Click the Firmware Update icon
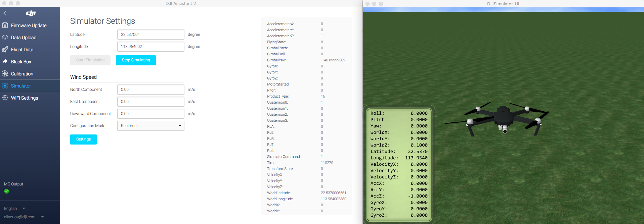Image resolution: width=644 pixels, height=224 pixels. click(5, 25)
